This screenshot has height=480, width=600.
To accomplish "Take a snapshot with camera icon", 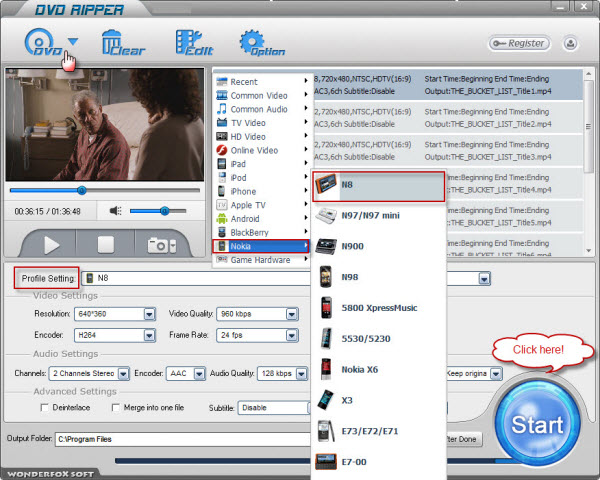I will 158,245.
